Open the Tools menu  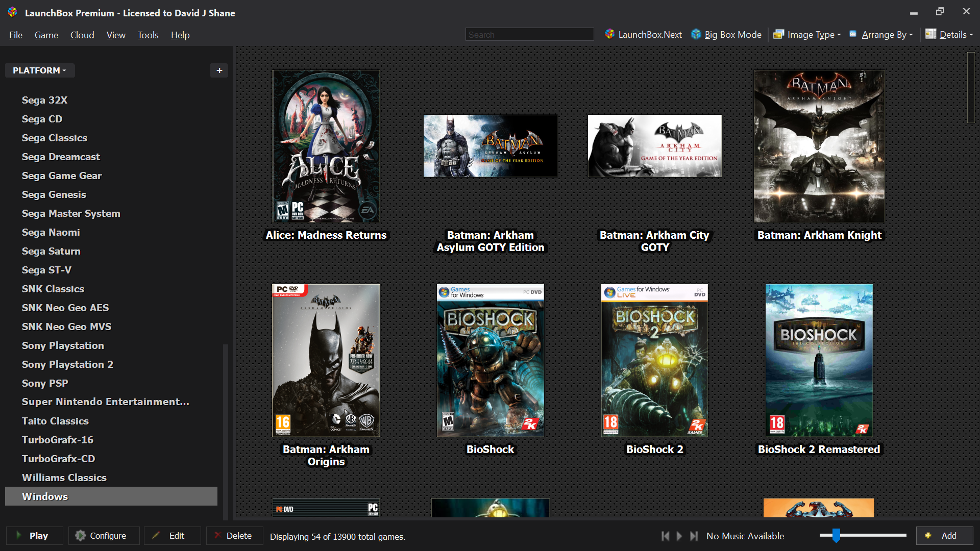click(x=148, y=35)
